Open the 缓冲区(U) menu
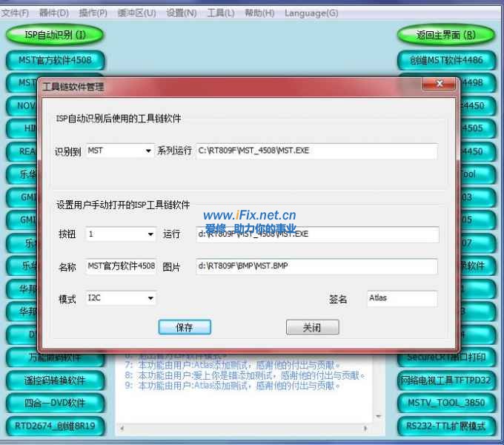The height and width of the screenshot is (445, 504). point(139,13)
